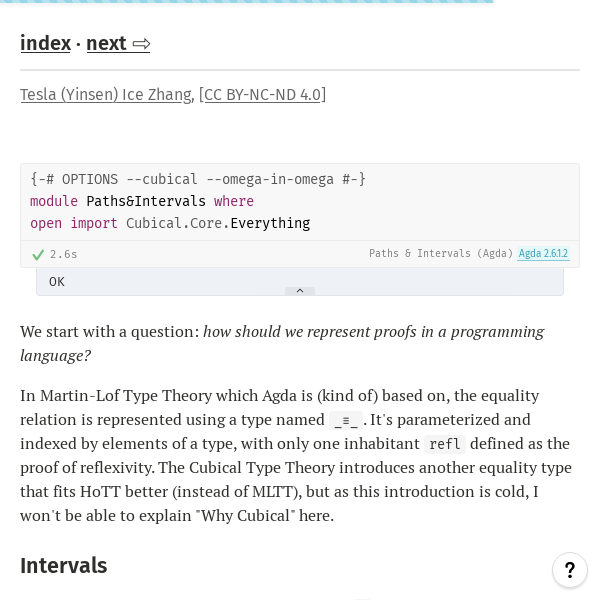600x600 pixels.
Task: Click the italic question text paragraph
Action: coord(282,344)
